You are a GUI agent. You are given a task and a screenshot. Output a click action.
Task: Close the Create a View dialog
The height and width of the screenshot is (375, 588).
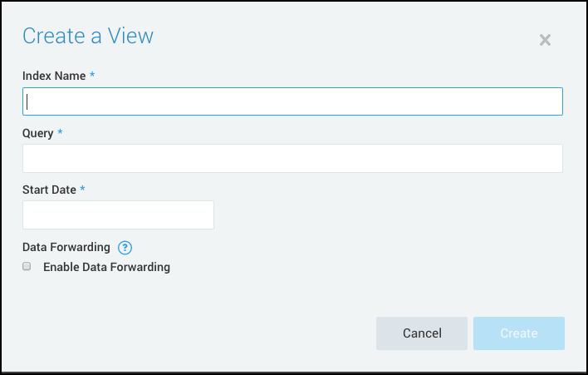(x=545, y=40)
